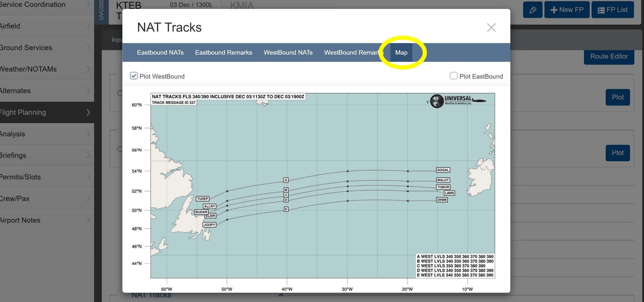Close the NAT Tracks dialog
The image size is (644, 302).
[x=491, y=28]
